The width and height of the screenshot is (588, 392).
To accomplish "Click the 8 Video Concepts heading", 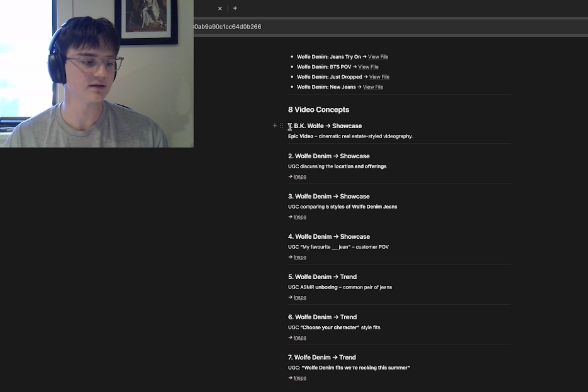I will (318, 110).
